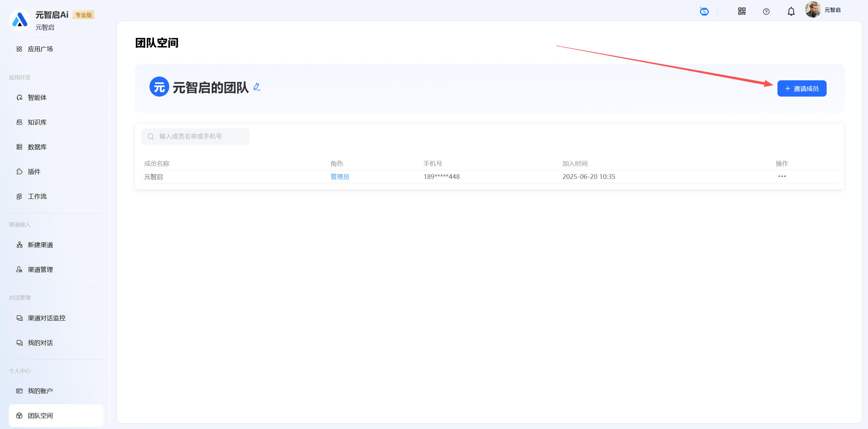
Task: Open the 元智启 username account menu
Action: [x=832, y=10]
